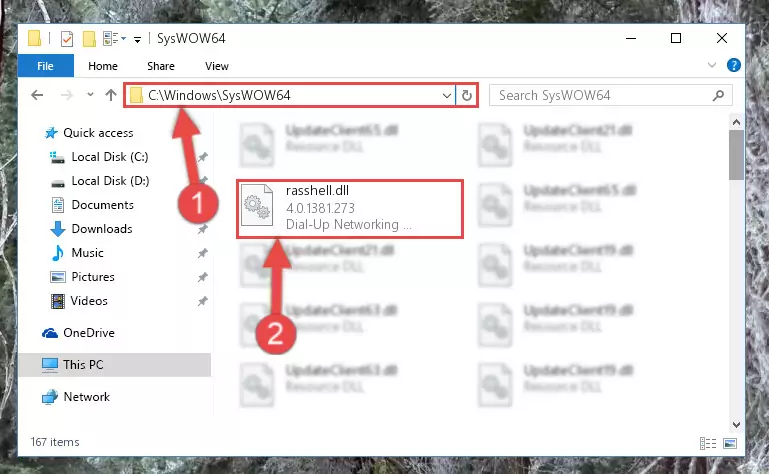
Task: Open Documents in the sidebar
Action: pyautogui.click(x=103, y=205)
